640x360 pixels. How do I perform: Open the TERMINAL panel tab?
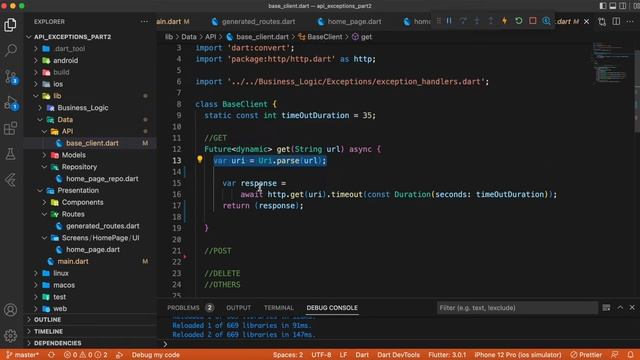[x=278, y=308]
